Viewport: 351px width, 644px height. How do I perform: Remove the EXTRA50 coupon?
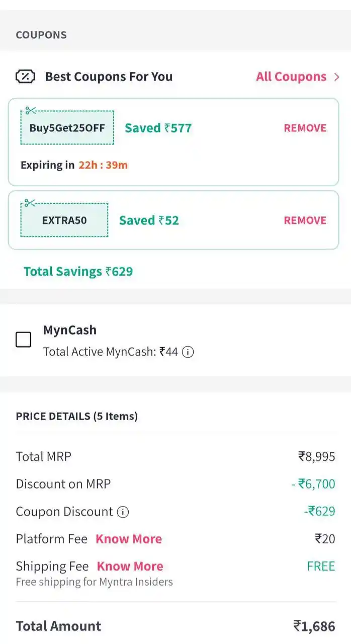coord(305,220)
